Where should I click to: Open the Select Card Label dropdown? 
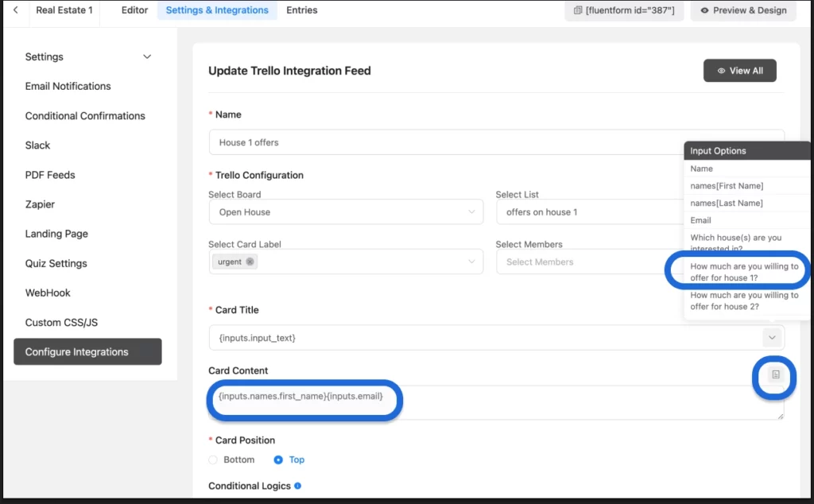346,262
